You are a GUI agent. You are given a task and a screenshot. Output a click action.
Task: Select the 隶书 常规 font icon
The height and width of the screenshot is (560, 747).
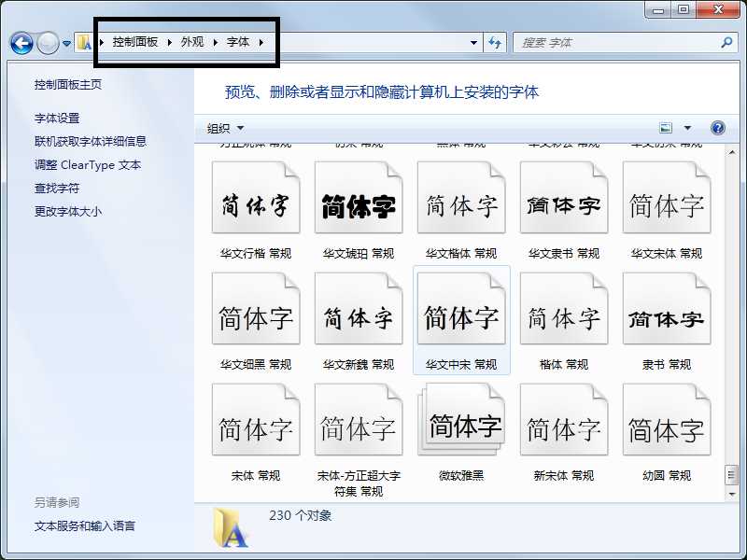667,309
